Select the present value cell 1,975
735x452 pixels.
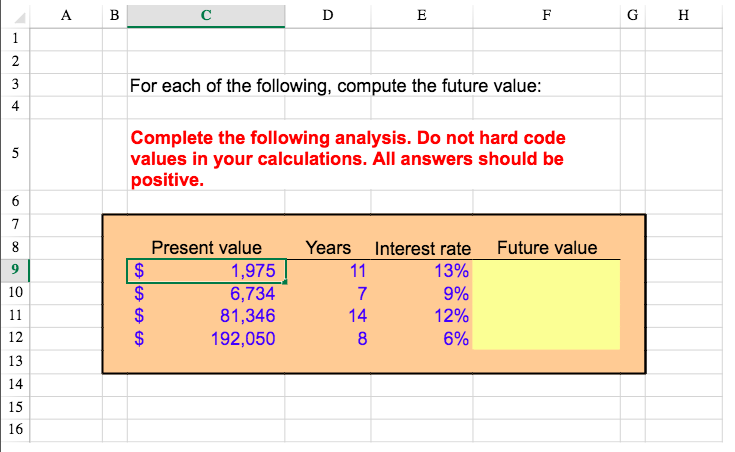click(x=206, y=271)
